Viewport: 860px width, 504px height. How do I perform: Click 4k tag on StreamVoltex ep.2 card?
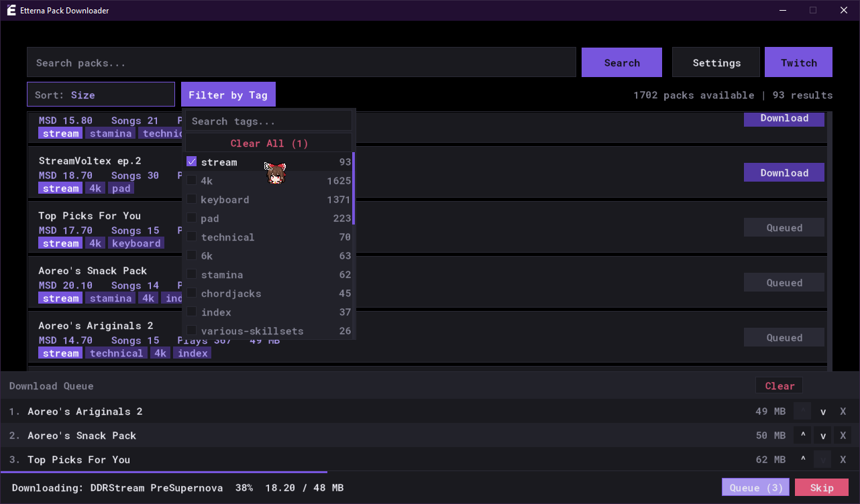(x=95, y=188)
